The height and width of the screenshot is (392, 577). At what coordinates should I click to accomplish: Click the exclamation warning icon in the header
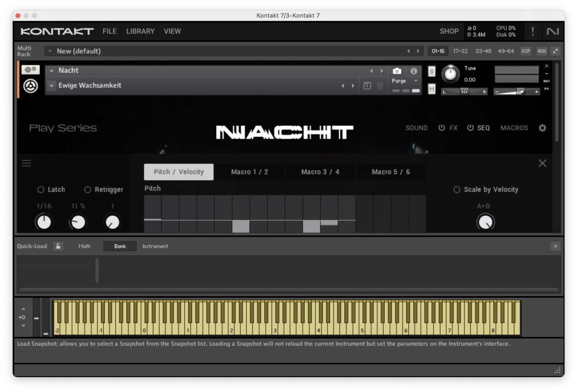[x=532, y=31]
